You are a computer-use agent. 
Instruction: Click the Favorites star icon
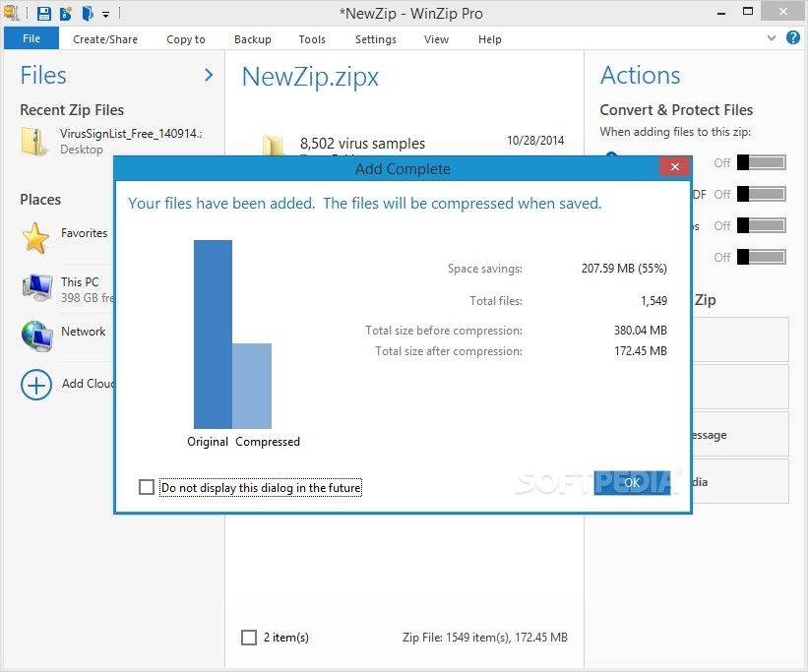(x=35, y=238)
